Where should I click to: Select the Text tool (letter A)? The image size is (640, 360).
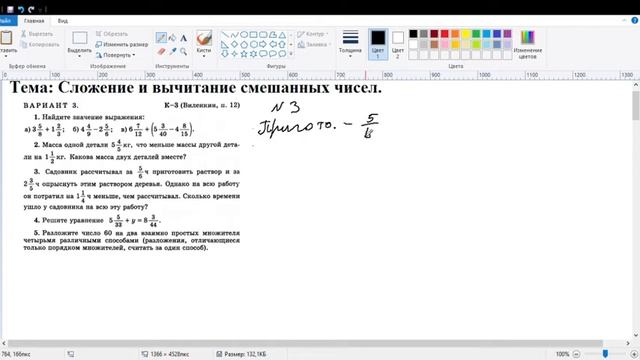tap(183, 38)
